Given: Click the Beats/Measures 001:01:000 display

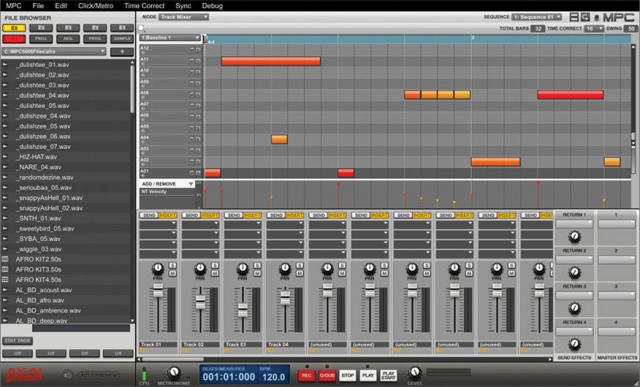Looking at the screenshot, I should (229, 377).
